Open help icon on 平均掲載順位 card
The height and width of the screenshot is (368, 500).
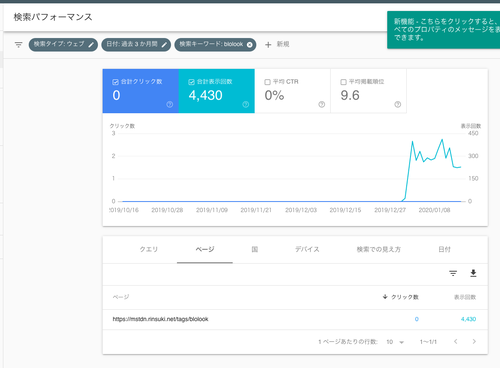coord(398,105)
